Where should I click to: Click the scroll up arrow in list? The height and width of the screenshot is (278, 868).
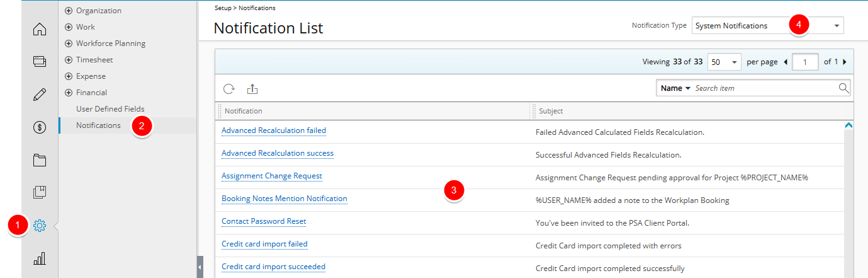[848, 125]
